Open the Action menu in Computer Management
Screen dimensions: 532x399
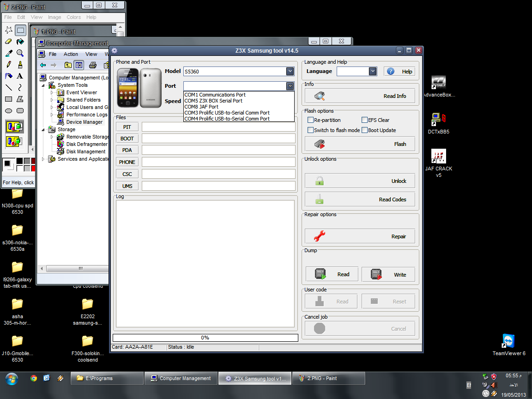point(71,54)
